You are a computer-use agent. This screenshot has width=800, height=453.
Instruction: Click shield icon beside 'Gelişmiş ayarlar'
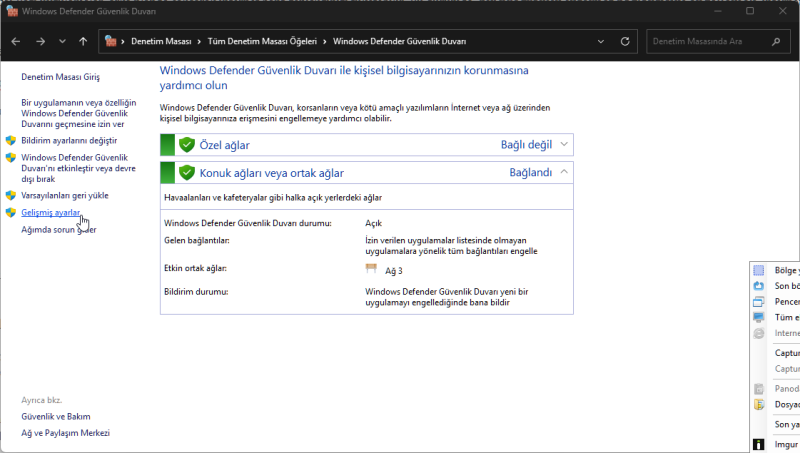11,213
